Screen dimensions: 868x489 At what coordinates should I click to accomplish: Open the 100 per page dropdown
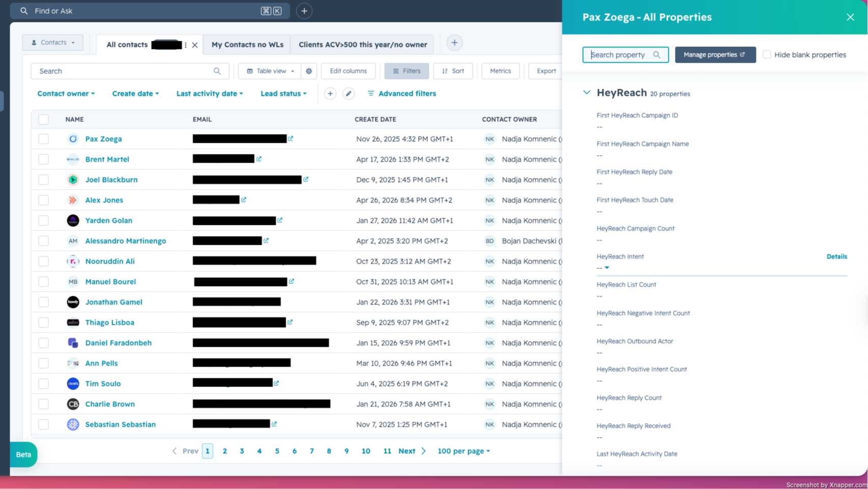pos(464,451)
